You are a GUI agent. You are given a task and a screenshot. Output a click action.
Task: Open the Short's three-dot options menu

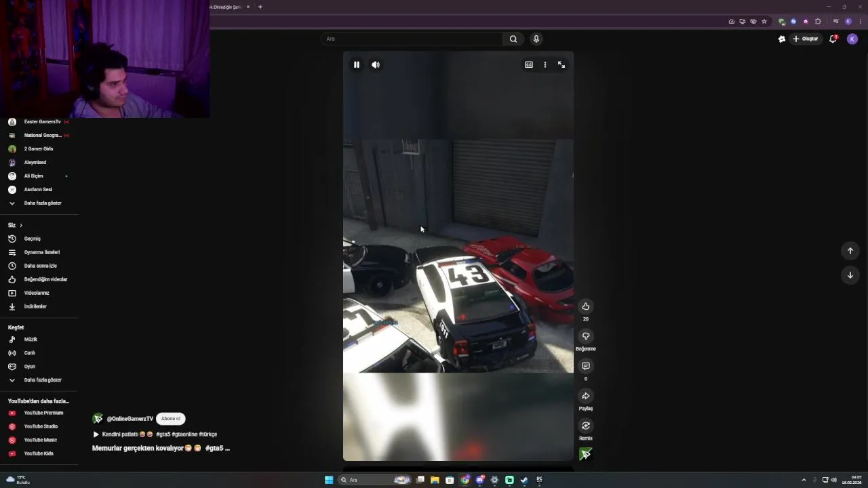(x=545, y=64)
